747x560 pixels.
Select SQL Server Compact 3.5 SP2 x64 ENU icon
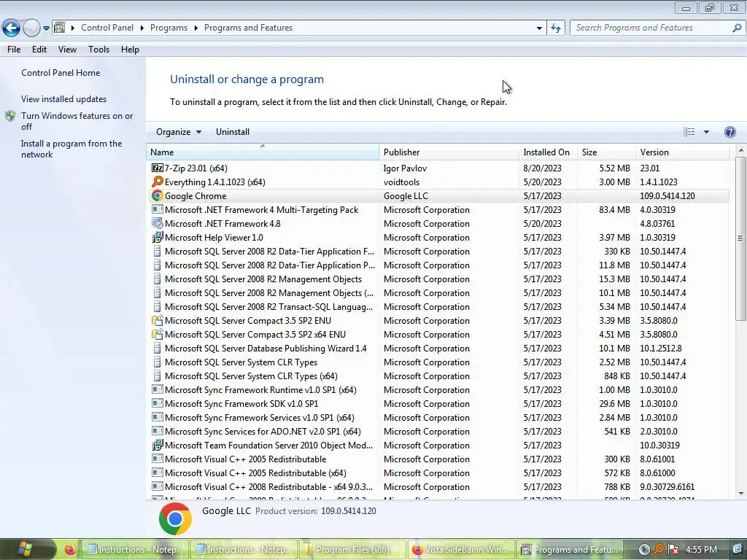click(158, 334)
